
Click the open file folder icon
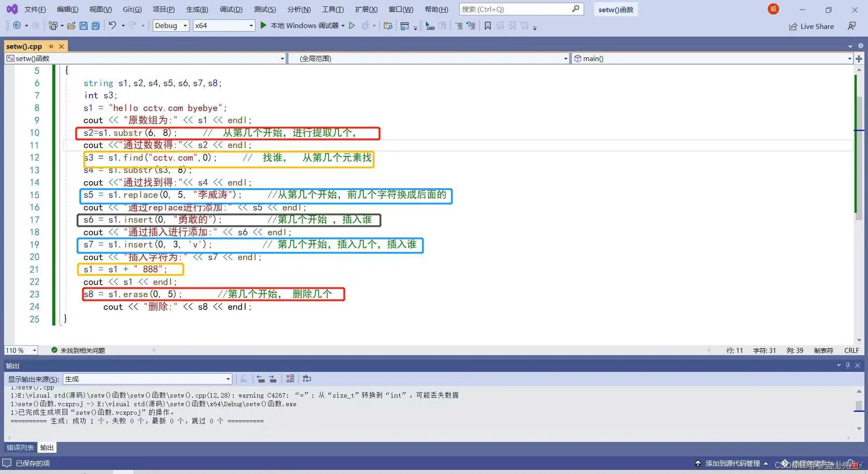pyautogui.click(x=71, y=26)
